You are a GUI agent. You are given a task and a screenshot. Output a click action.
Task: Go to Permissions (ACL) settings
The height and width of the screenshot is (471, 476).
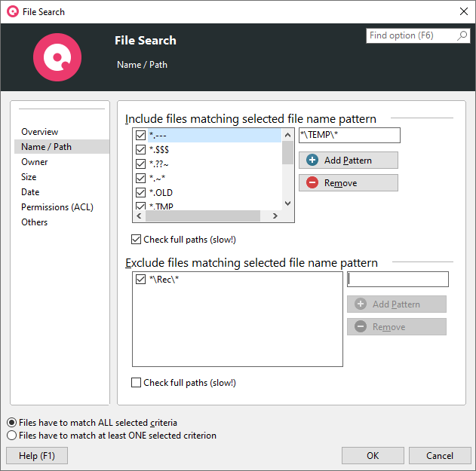(x=57, y=207)
